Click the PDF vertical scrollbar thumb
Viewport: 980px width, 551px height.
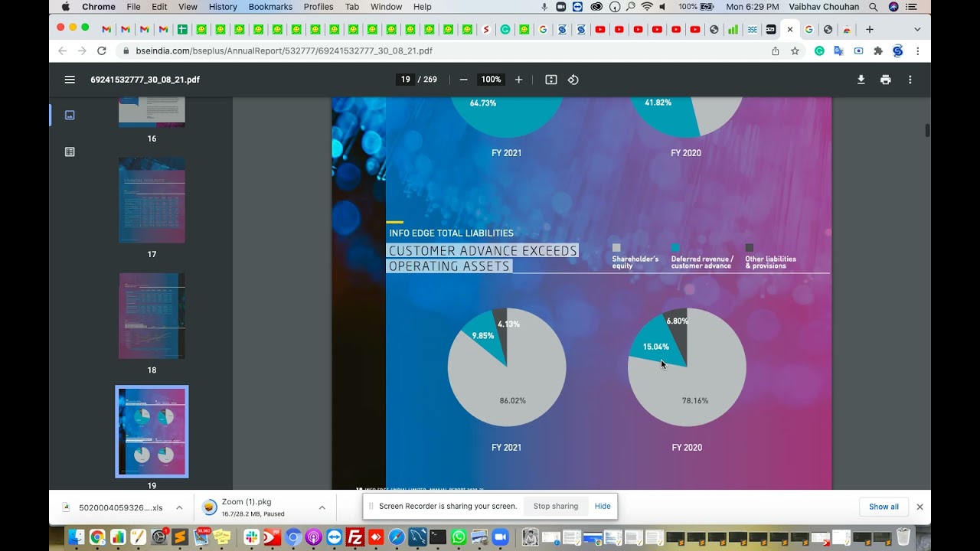coord(927,130)
